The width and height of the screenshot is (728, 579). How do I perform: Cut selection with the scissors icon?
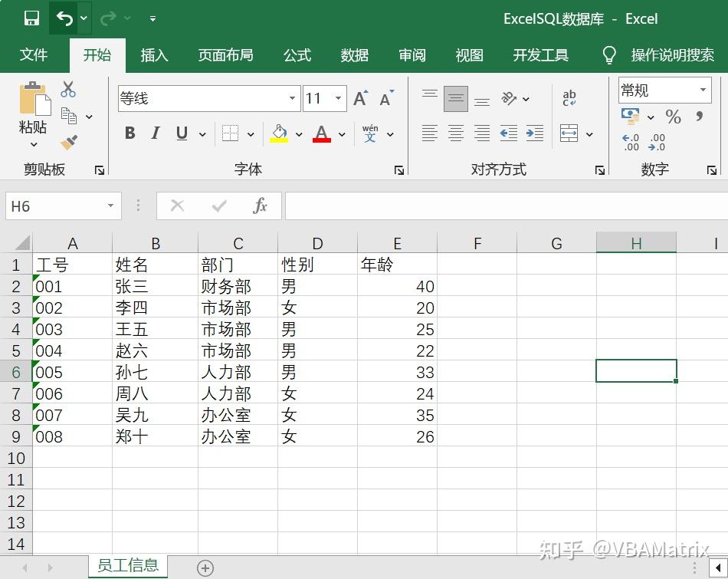click(68, 89)
